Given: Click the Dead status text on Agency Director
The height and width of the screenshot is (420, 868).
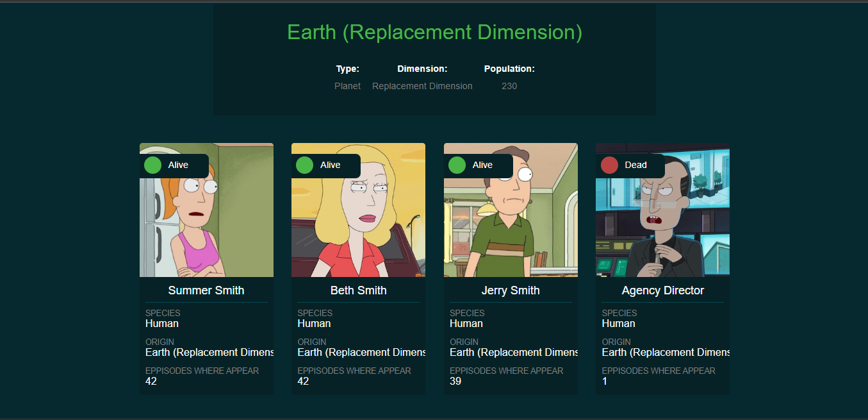Looking at the screenshot, I should 635,165.
